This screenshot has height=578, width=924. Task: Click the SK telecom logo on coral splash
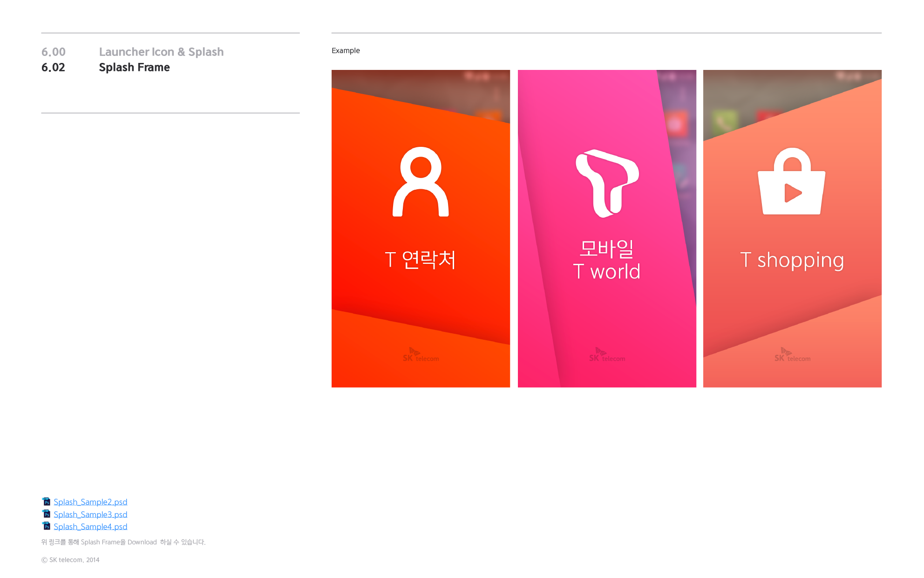[792, 355]
